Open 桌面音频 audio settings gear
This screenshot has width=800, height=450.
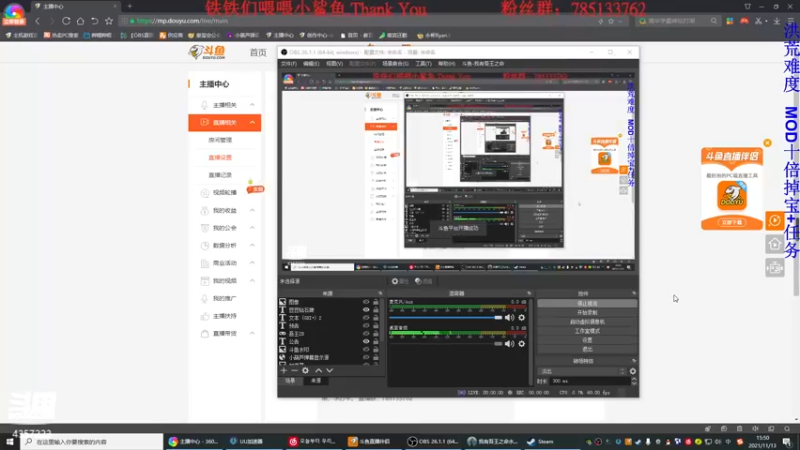pos(521,344)
